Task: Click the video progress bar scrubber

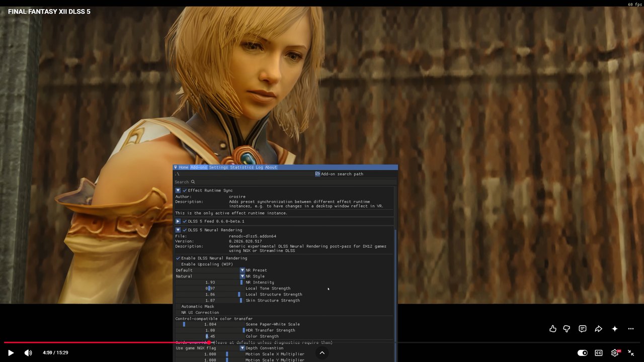Action: [x=209, y=342]
